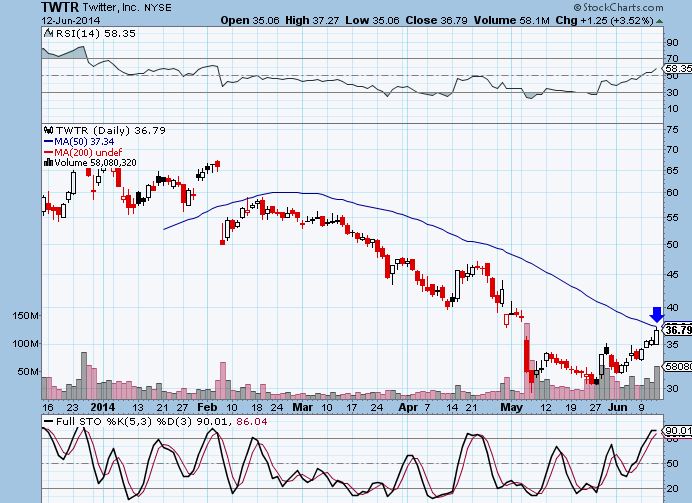
Task: Click the date '12-Jun-2014'
Action: 71,20
